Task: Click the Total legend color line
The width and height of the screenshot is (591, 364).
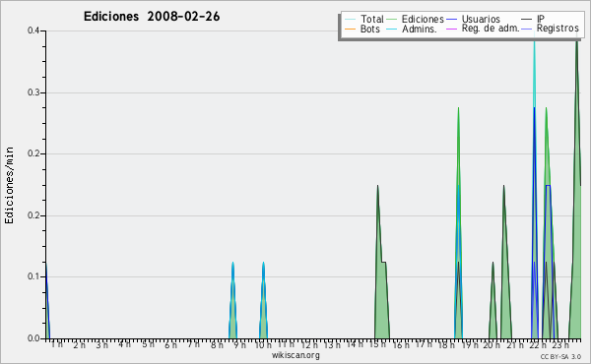Action: click(x=350, y=20)
